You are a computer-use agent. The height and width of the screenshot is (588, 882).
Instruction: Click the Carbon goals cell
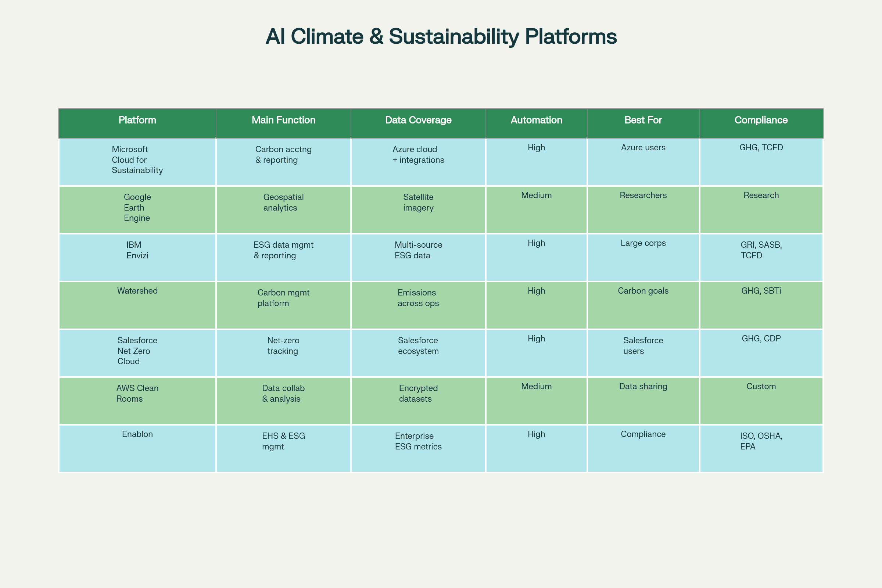(643, 305)
